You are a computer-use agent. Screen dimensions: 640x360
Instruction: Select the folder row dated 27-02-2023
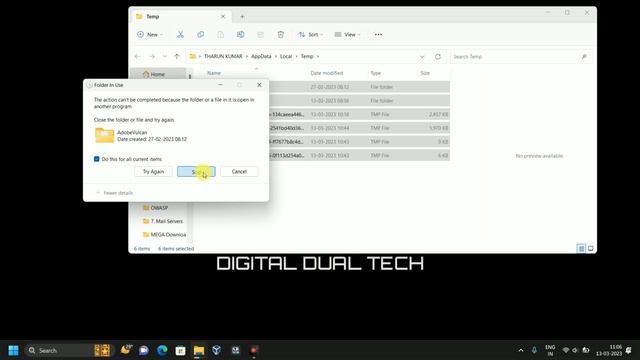(359, 87)
